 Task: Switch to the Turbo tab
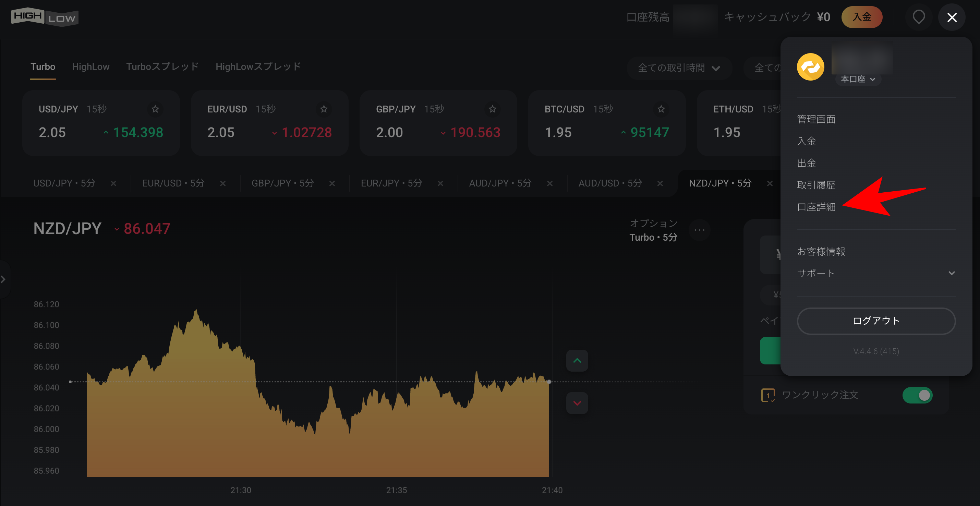click(43, 67)
